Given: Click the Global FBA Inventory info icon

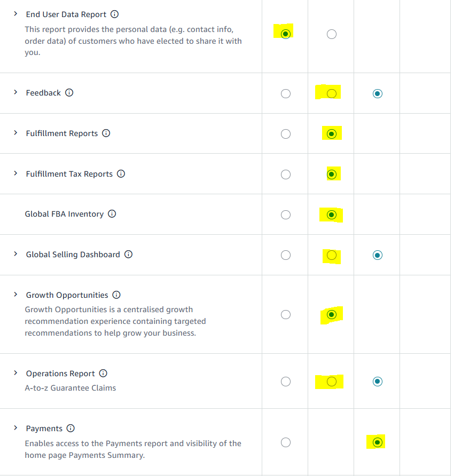Looking at the screenshot, I should pos(112,214).
